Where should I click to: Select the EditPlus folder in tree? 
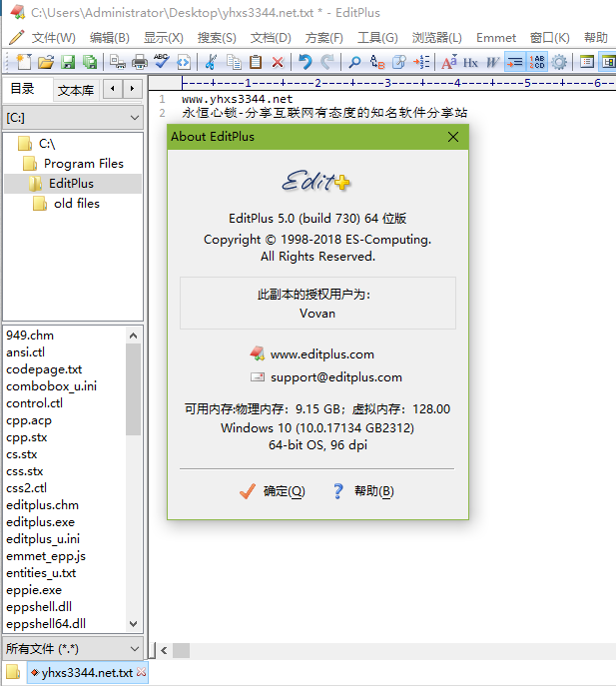point(71,184)
